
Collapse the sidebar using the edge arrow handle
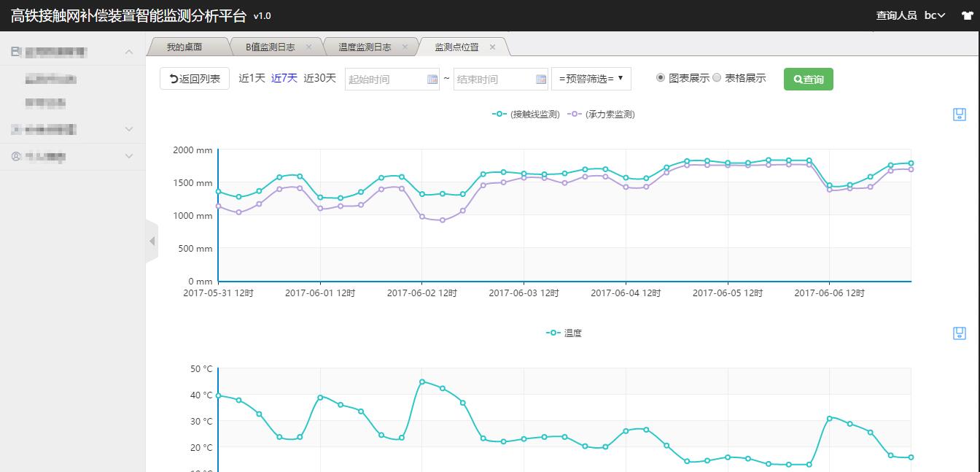click(x=153, y=241)
